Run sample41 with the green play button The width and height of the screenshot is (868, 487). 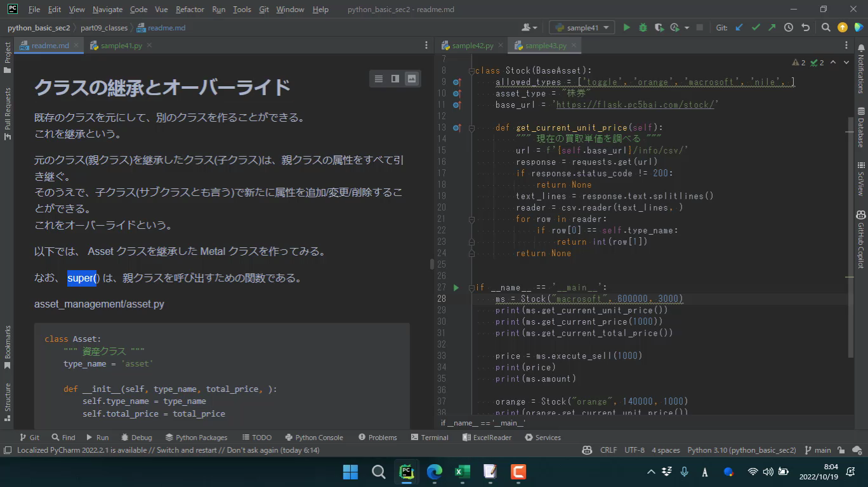[626, 27]
